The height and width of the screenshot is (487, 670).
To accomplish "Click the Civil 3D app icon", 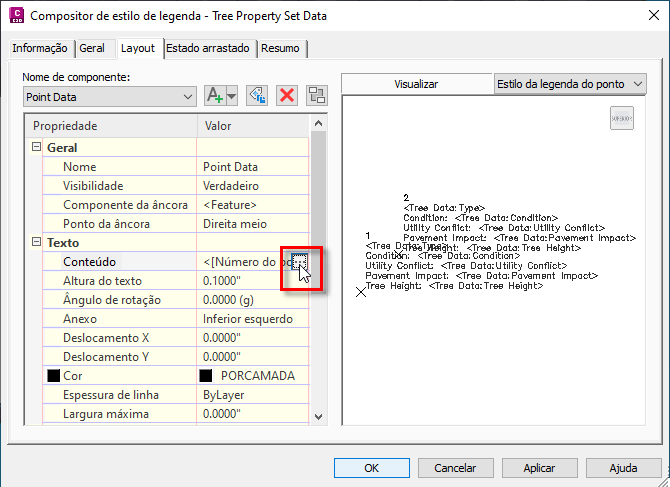I will (17, 16).
